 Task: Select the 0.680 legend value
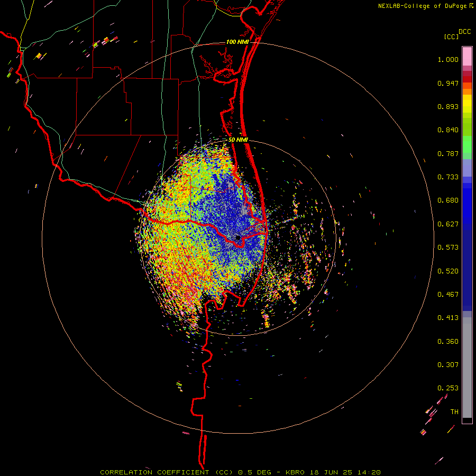point(448,200)
